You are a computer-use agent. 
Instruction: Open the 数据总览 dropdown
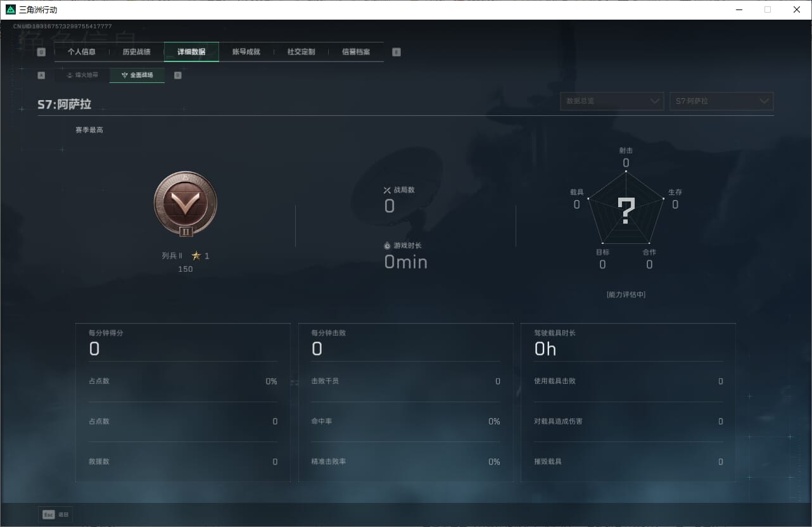point(612,101)
